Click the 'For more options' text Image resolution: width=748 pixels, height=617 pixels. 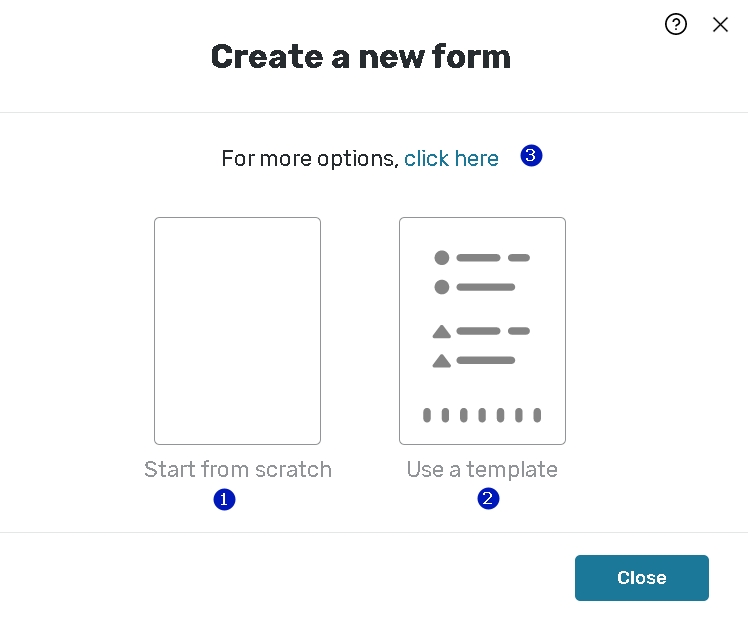[x=309, y=158]
